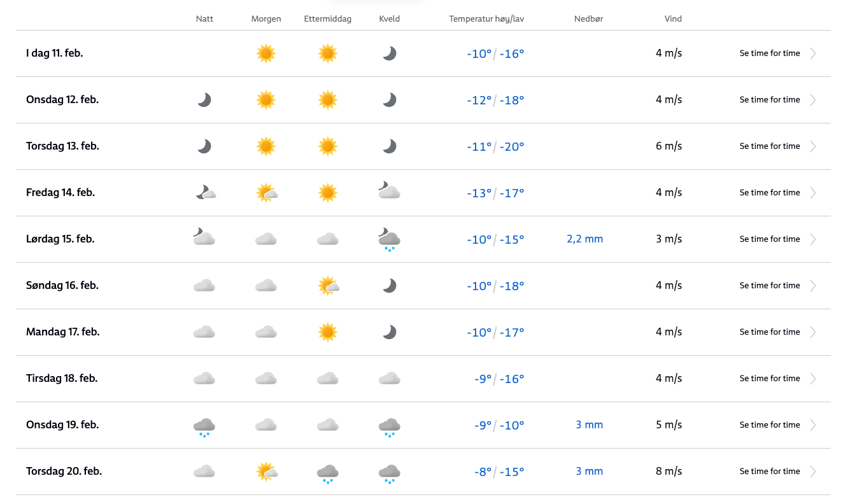Expand the chevron on Torsdag 20. feb row
This screenshot has width=855, height=504.
[x=813, y=472]
